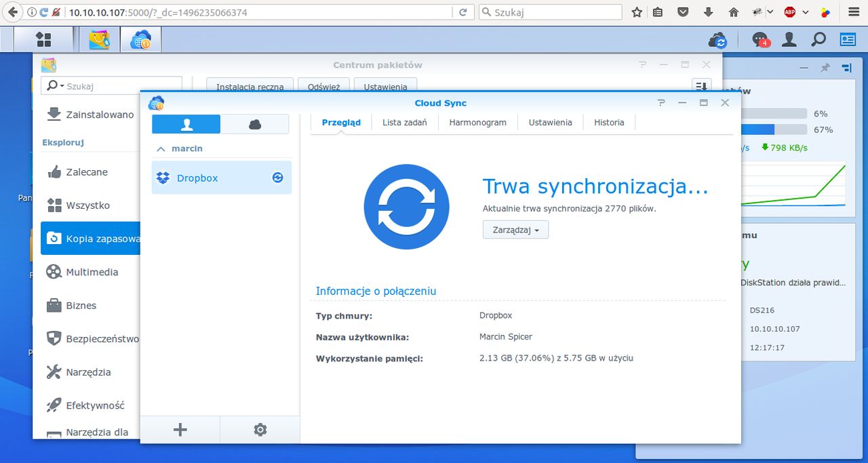Click the 6% usage bar in widget

click(774, 113)
